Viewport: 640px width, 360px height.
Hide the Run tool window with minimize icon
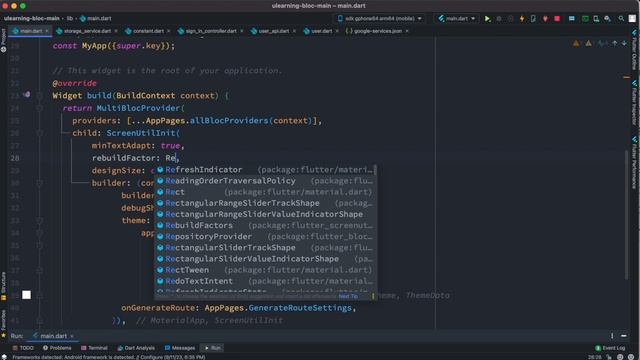tap(624, 336)
